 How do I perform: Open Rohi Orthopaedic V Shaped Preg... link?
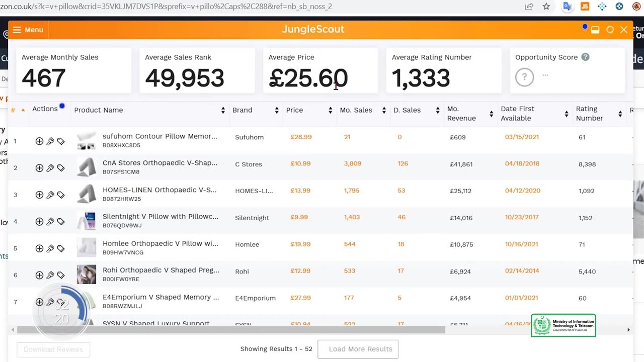click(161, 270)
